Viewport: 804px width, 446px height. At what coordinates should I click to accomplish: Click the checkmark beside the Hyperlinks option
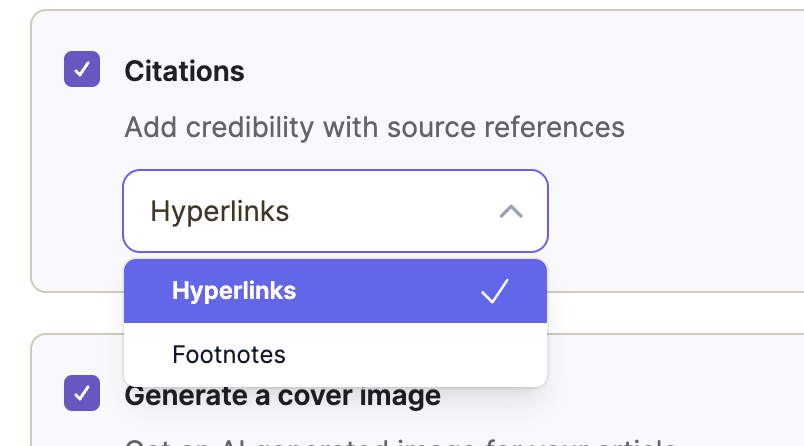(x=495, y=291)
